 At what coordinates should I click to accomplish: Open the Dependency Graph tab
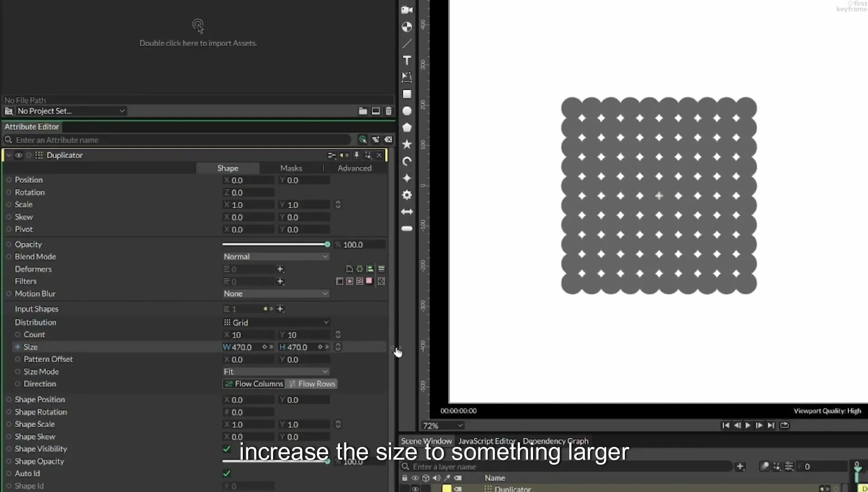[556, 441]
